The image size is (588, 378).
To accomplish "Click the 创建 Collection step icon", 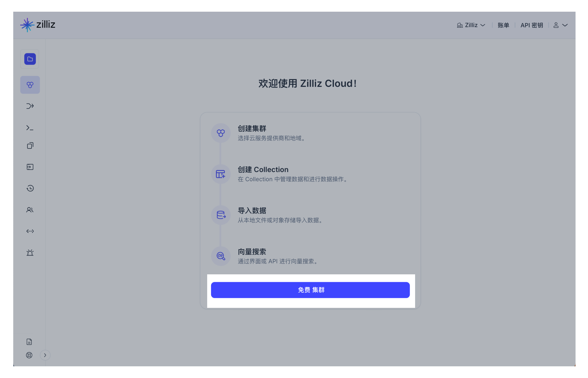I will point(221,174).
